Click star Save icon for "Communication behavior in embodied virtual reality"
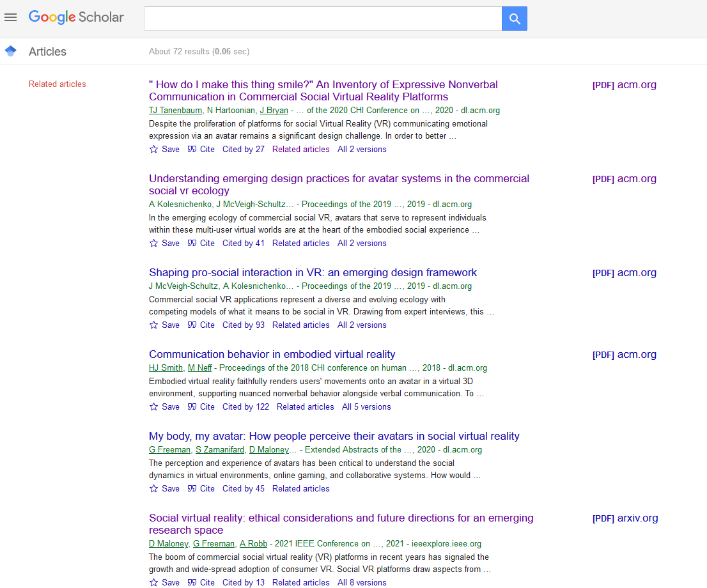707x588 pixels. click(154, 406)
